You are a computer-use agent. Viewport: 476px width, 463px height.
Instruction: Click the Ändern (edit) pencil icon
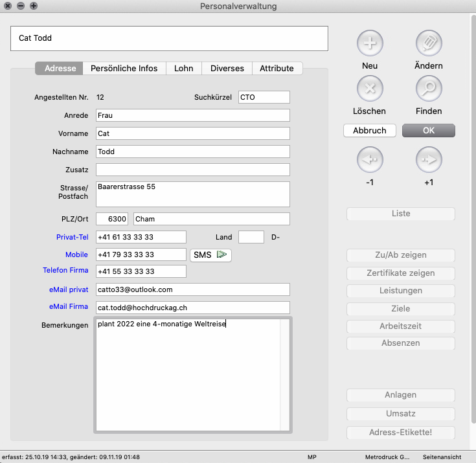(x=428, y=43)
